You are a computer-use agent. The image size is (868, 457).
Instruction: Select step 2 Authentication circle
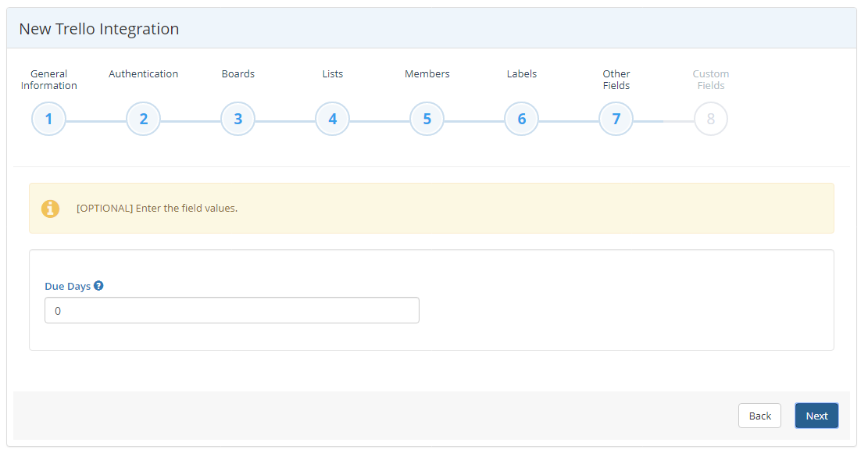[x=143, y=119]
